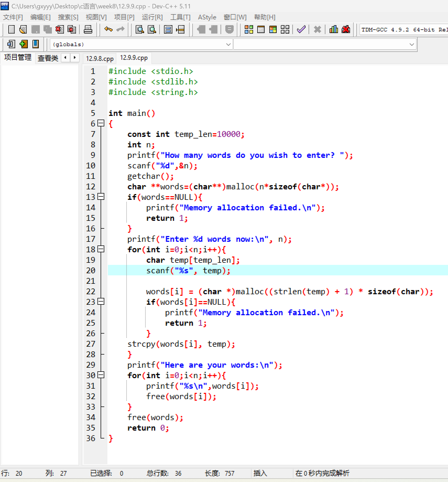Screen dimensions: 448x482
Task: Collapse the if block fold at line 23
Action: point(101,302)
